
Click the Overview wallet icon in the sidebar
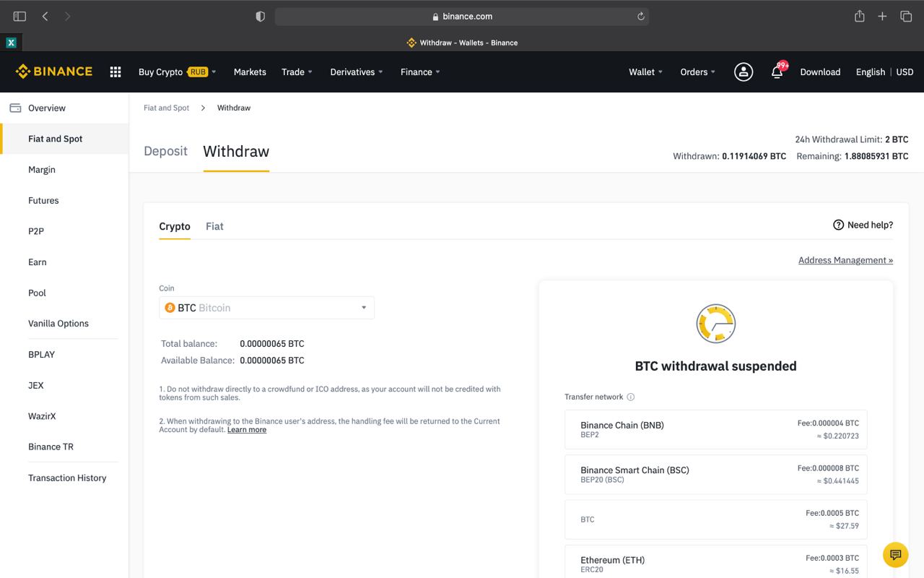pyautogui.click(x=15, y=108)
